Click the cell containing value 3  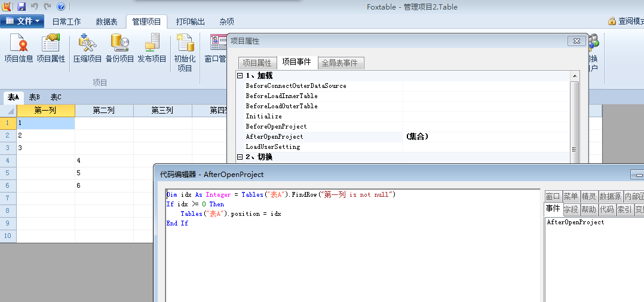pyautogui.click(x=45, y=148)
